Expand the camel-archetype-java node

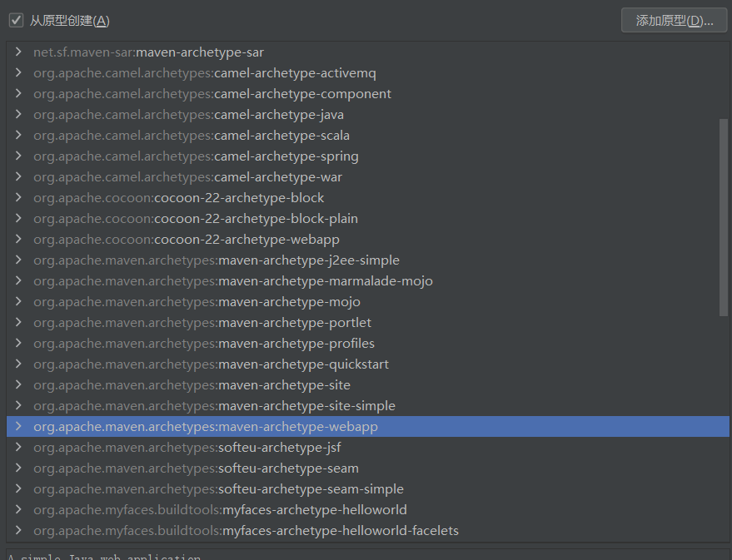pos(18,114)
